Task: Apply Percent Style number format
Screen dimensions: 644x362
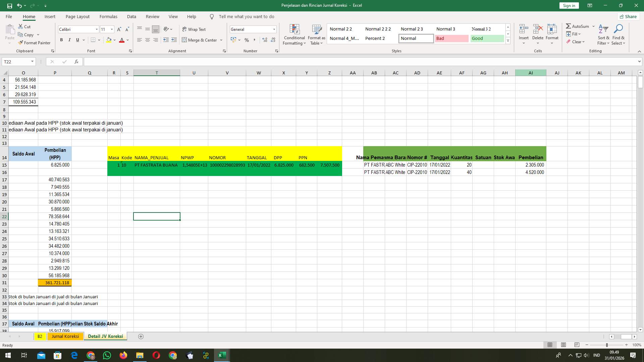Action: click(x=247, y=40)
